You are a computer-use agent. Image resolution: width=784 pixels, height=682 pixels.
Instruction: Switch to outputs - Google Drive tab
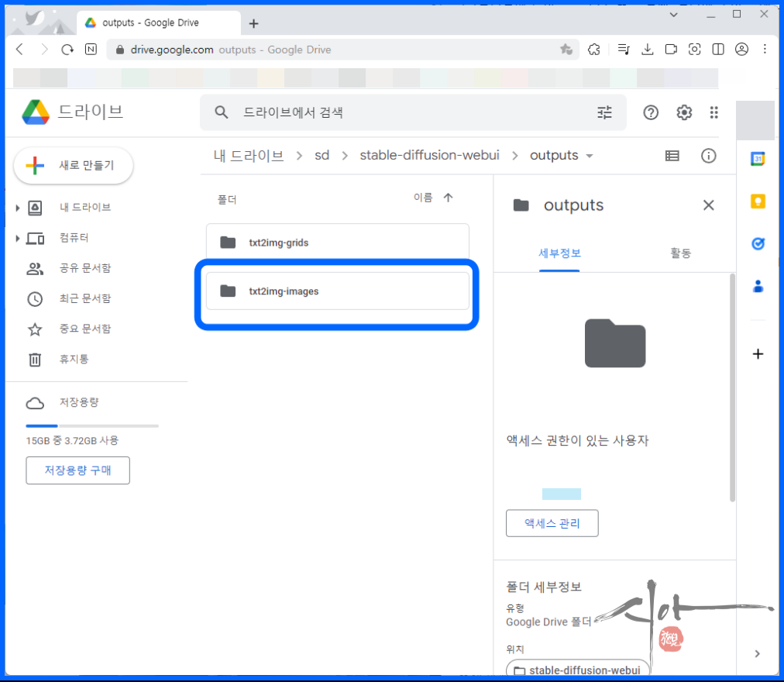(x=159, y=23)
